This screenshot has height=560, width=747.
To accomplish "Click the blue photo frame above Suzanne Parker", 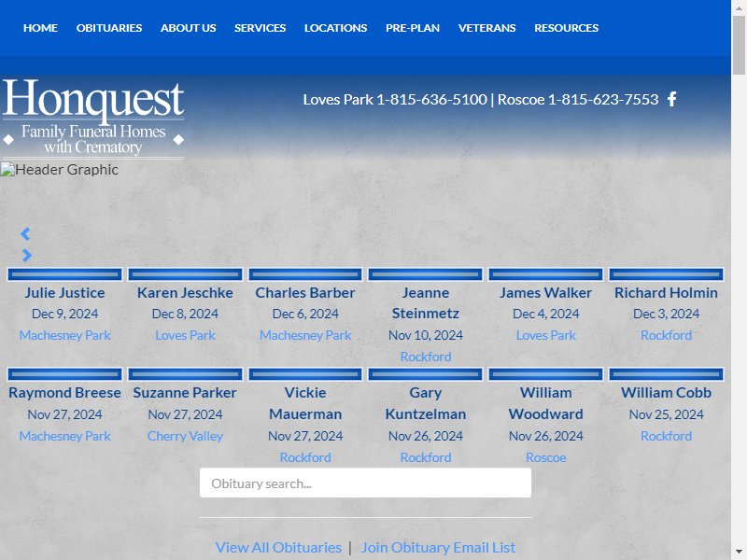I will [x=185, y=374].
